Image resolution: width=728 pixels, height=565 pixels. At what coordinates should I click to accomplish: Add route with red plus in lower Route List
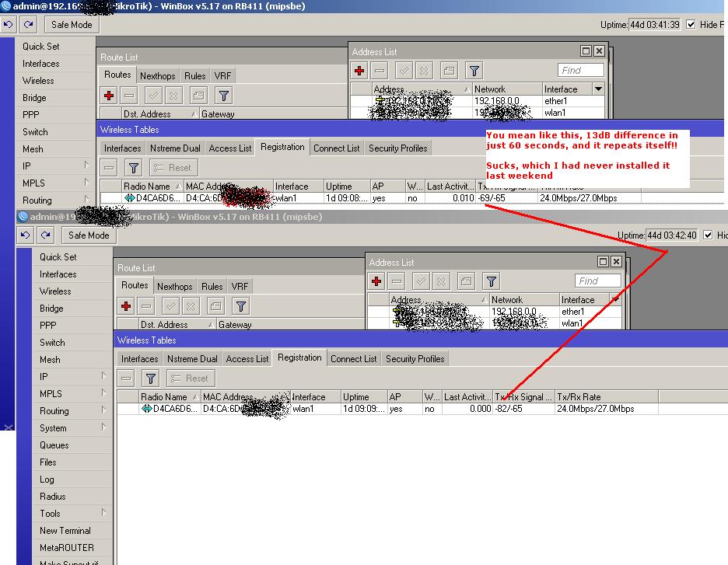tap(126, 306)
